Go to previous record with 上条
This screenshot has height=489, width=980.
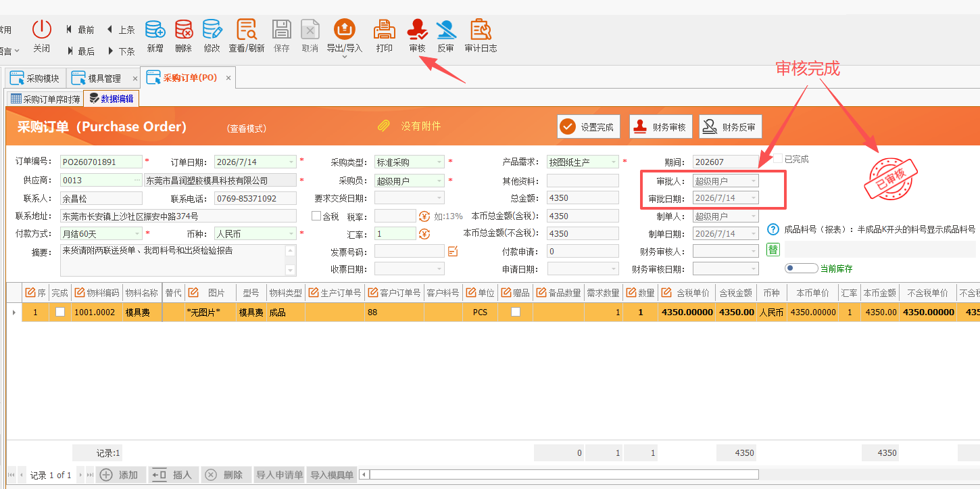[x=121, y=30]
